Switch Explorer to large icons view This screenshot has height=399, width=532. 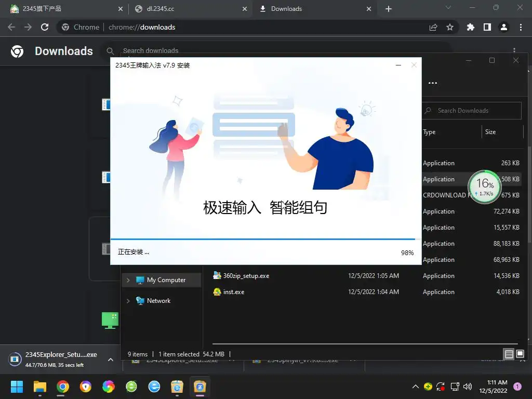pos(520,354)
